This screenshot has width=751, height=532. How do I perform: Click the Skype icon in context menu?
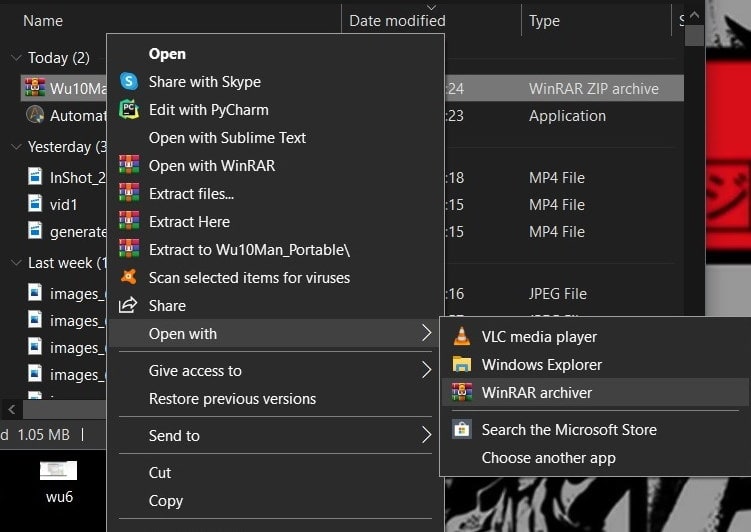129,81
